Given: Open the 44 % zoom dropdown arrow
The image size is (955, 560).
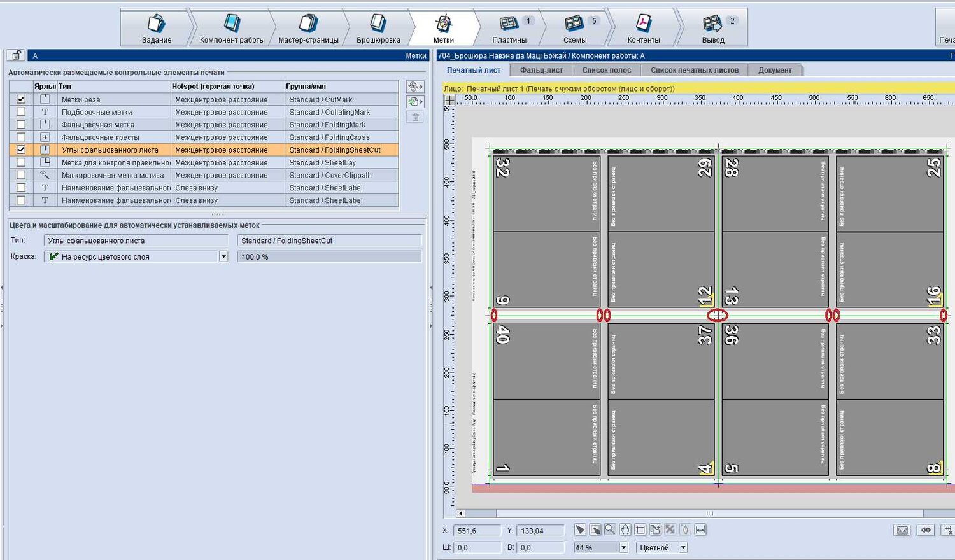Looking at the screenshot, I should point(623,547).
